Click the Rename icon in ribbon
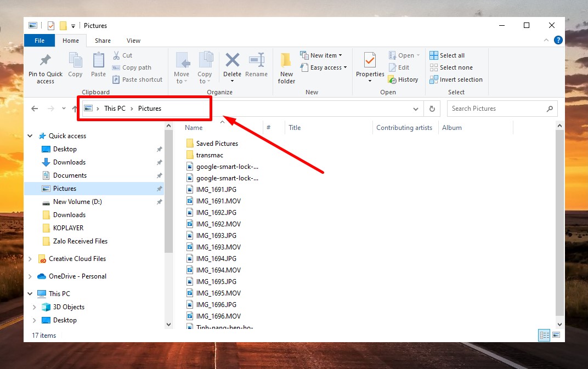588x369 pixels. click(257, 60)
